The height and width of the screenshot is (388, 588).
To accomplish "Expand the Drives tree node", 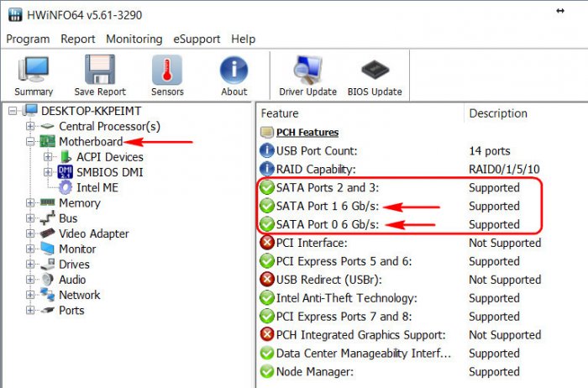I will click(x=30, y=265).
